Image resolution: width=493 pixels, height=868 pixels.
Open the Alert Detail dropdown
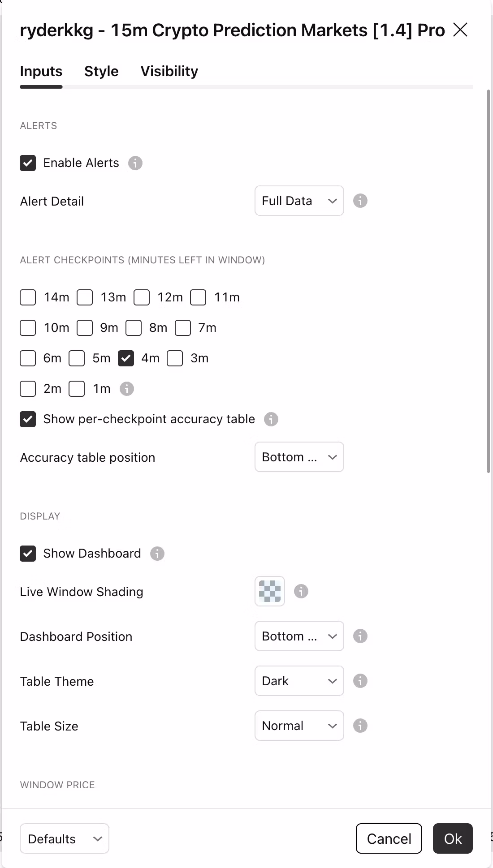coord(299,201)
